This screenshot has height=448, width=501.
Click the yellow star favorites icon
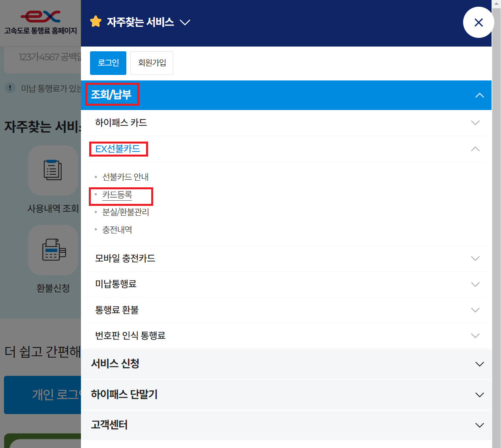[96, 22]
